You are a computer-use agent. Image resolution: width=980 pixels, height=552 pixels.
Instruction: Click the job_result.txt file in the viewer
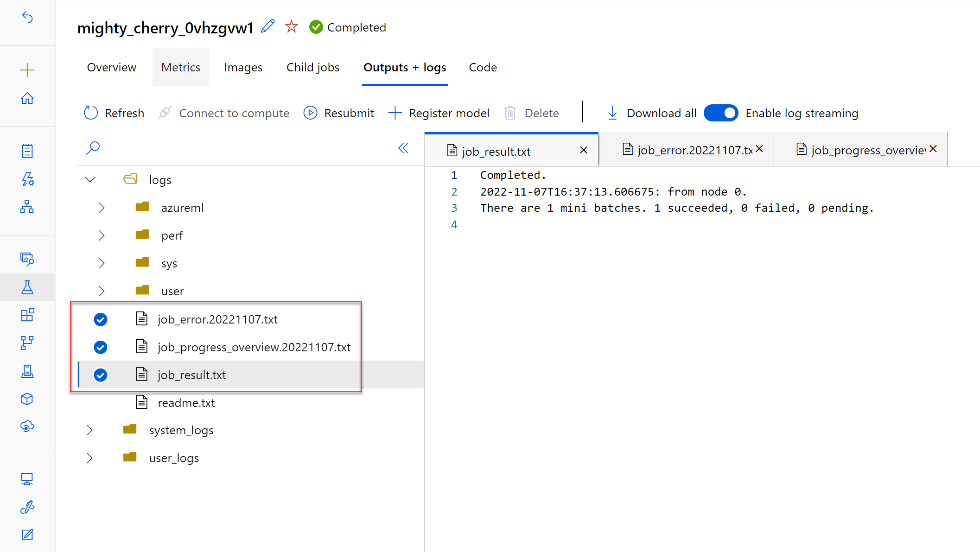point(191,375)
